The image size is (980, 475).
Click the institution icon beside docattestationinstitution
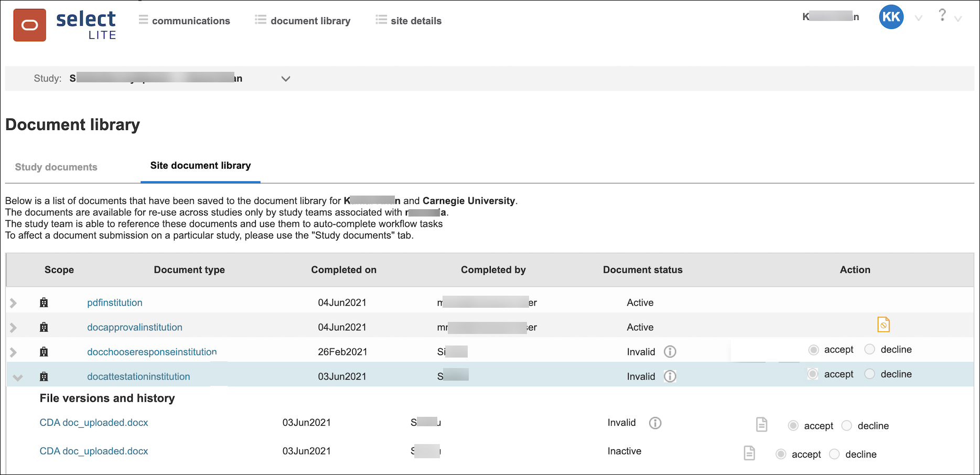tap(44, 376)
